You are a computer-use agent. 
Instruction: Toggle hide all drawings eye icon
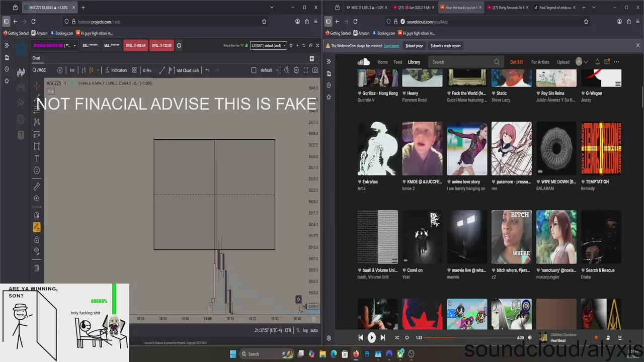(x=37, y=251)
